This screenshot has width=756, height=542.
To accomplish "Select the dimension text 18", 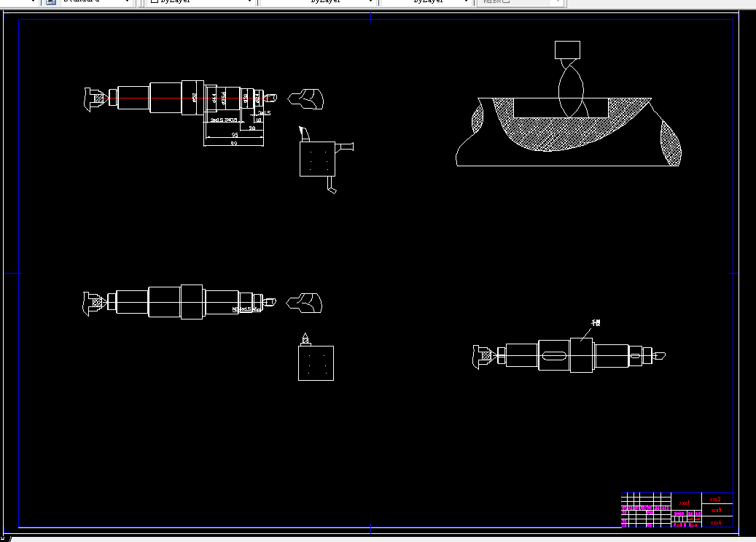I will pos(258,120).
